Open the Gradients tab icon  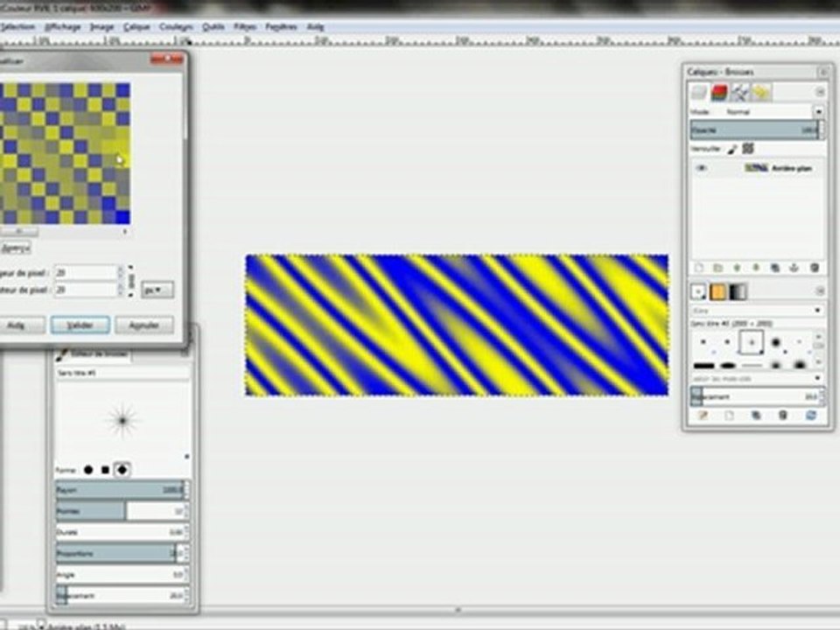pos(738,291)
